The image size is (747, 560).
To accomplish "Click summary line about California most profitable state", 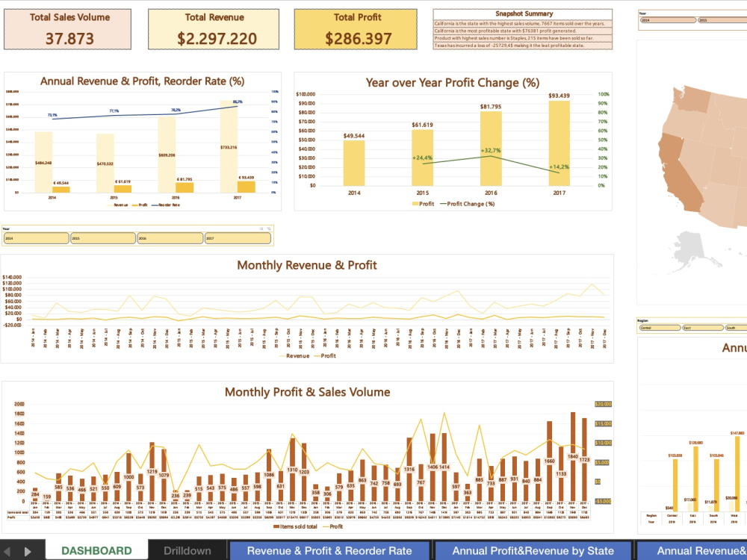I will pos(523,31).
